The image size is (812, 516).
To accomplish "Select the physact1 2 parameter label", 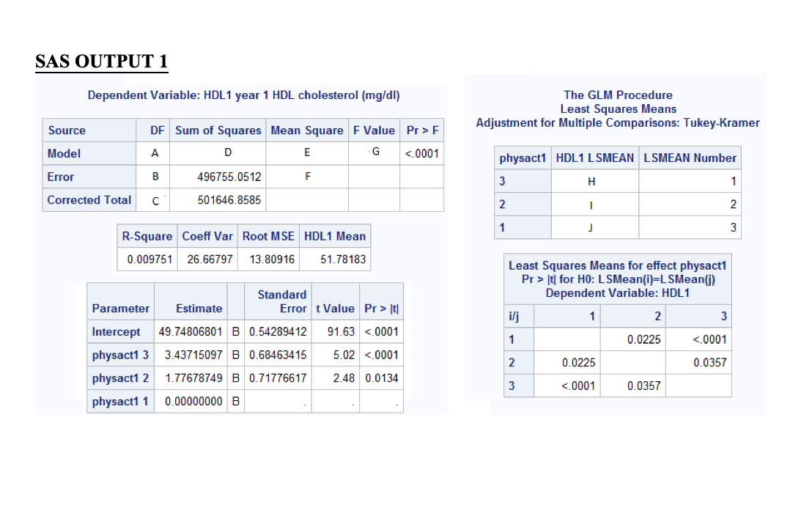I will [120, 378].
